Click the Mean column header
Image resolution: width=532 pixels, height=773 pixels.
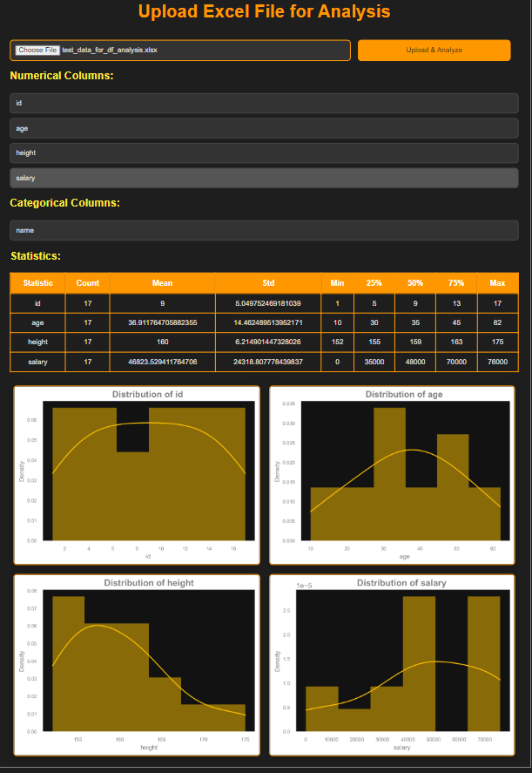(x=162, y=283)
